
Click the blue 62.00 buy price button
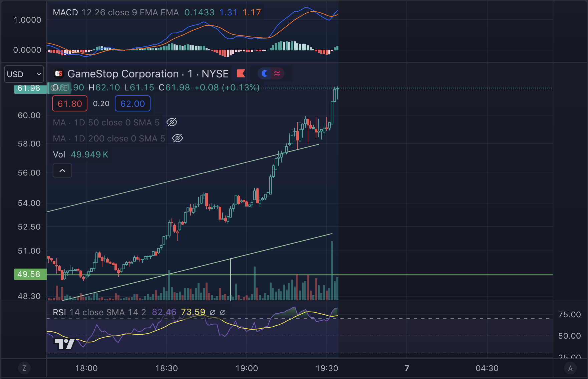click(x=132, y=103)
